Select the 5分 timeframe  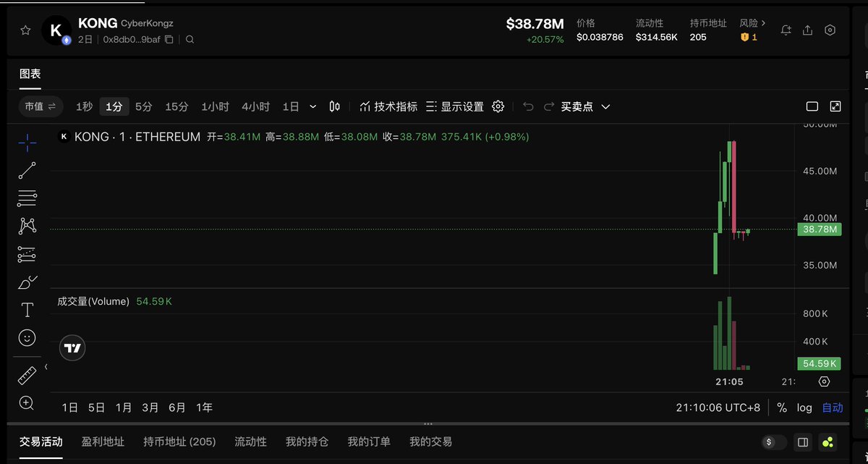point(143,106)
